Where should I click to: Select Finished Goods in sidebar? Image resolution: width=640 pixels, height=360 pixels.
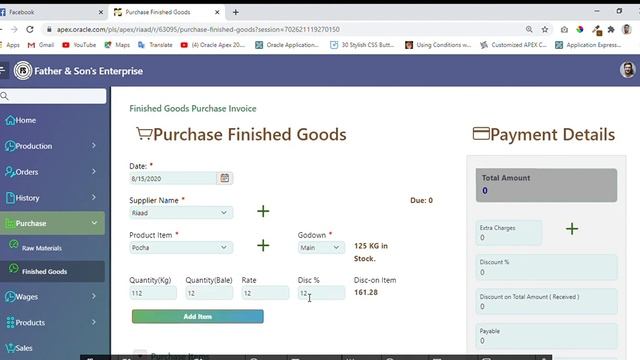coord(52,271)
